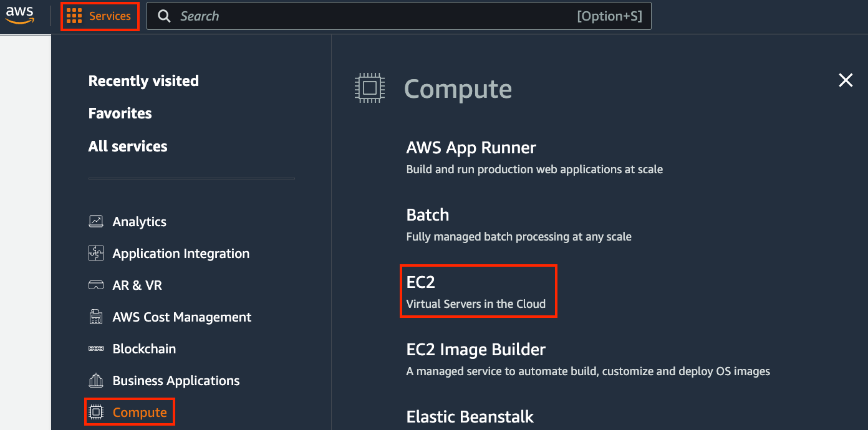Open Recently visited section
The height and width of the screenshot is (430, 868).
143,81
